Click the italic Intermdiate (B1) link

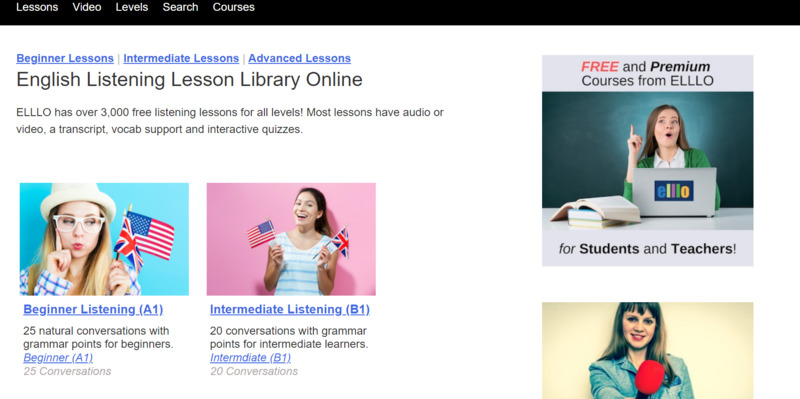tap(251, 358)
